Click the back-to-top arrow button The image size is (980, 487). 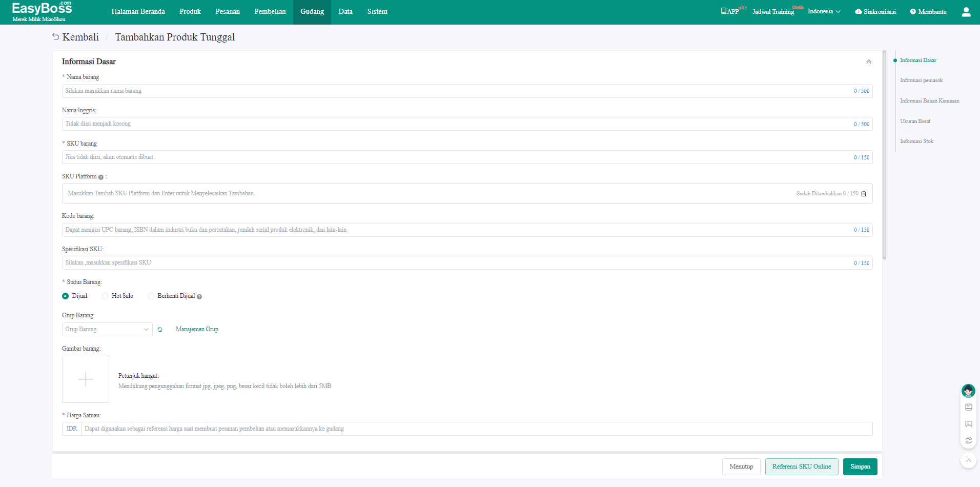(x=969, y=460)
